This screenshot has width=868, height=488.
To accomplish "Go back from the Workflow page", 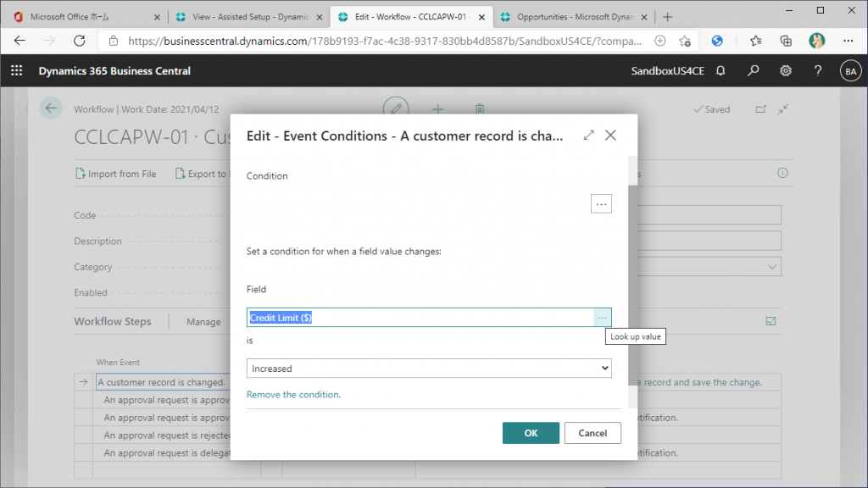I will click(x=51, y=108).
